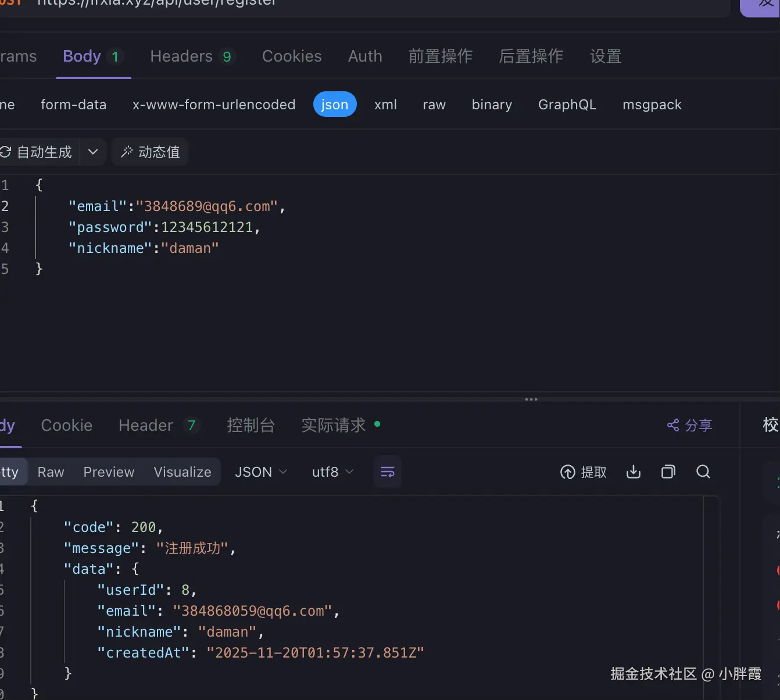The width and height of the screenshot is (780, 700).
Task: Click the 提取 button
Action: 584,472
